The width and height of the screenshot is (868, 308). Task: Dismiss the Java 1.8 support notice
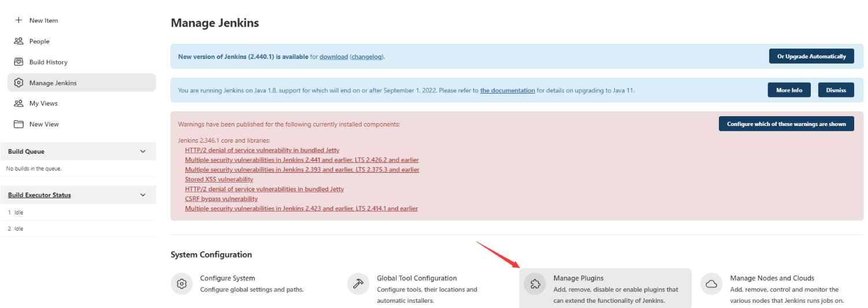[836, 90]
